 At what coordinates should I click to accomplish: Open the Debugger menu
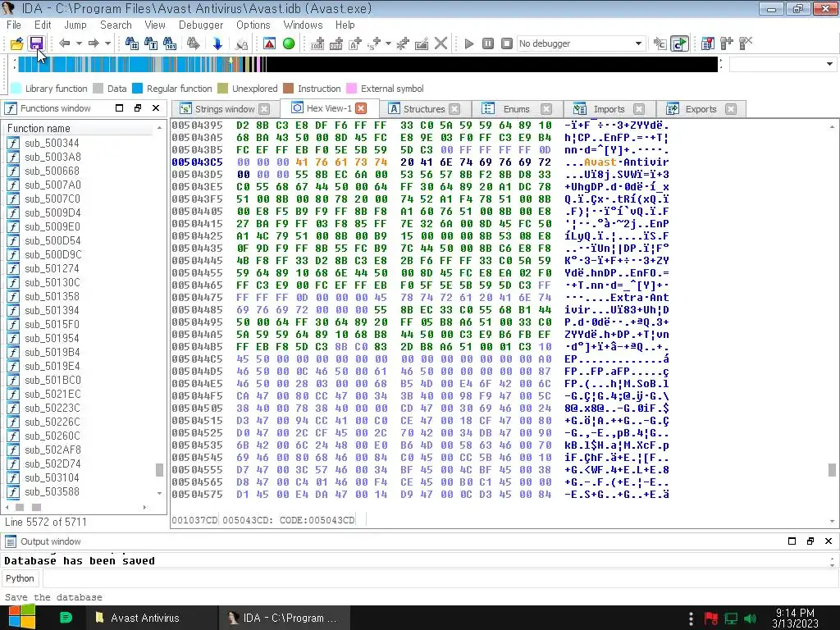pyautogui.click(x=201, y=25)
